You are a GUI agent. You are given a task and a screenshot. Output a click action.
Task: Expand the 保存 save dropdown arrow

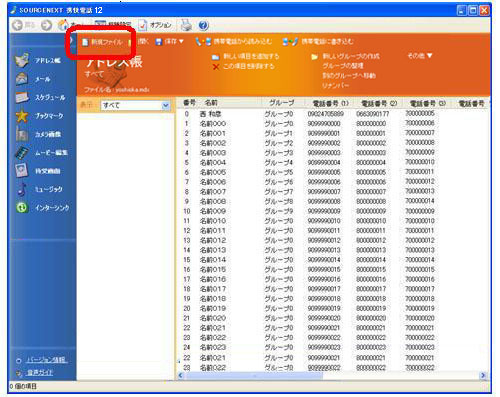pos(181,41)
